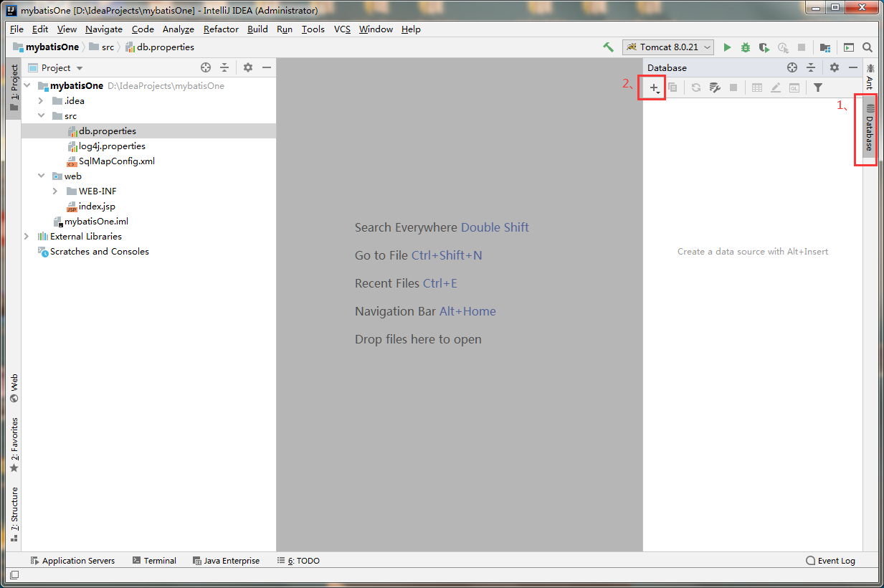Start debugging with the green bug icon
Image resolution: width=884 pixels, height=588 pixels.
[x=746, y=47]
